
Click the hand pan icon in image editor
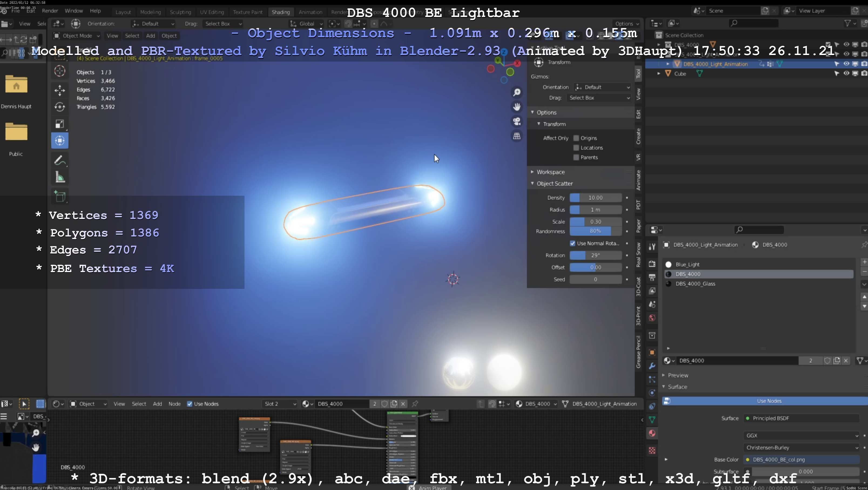[36, 448]
